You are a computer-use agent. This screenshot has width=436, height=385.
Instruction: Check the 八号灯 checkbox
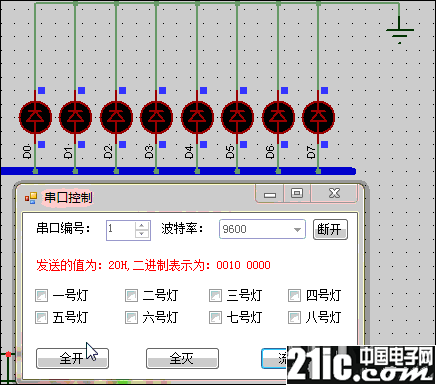294,317
